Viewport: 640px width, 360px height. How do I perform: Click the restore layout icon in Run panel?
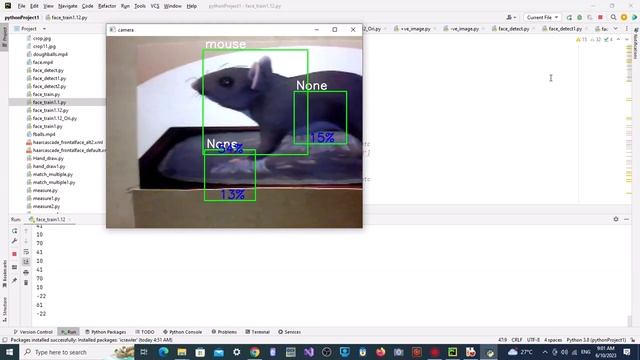pos(15,267)
